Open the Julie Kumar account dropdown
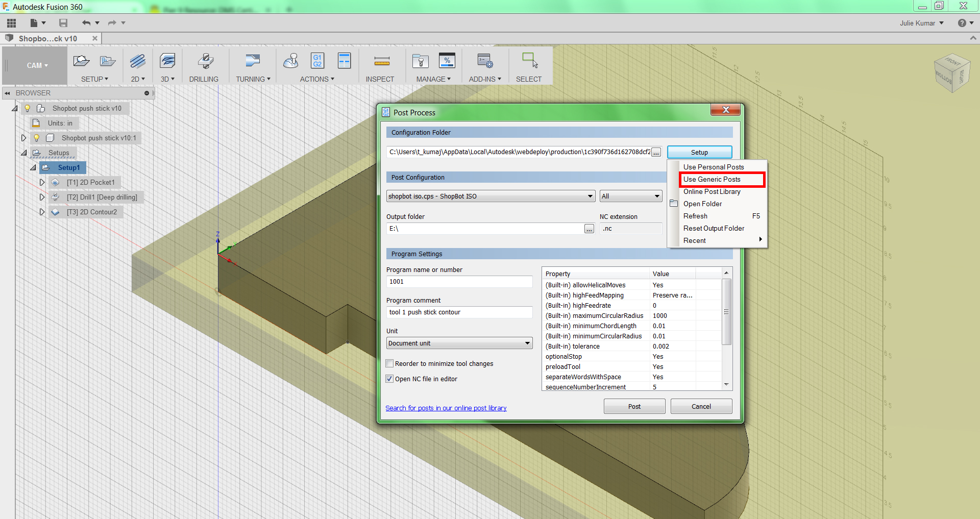 coord(922,23)
